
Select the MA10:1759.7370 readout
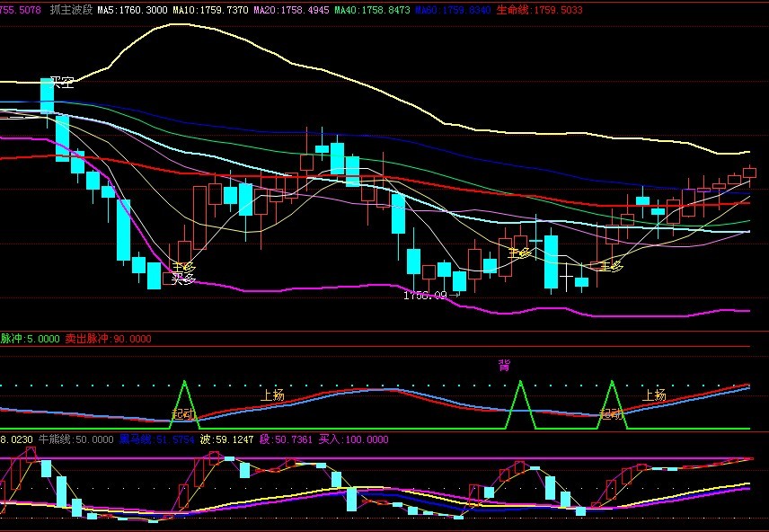click(210, 10)
